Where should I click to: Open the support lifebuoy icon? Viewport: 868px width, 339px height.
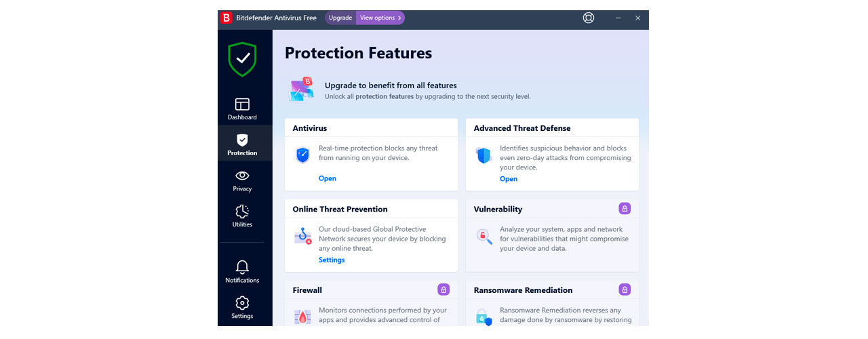589,18
